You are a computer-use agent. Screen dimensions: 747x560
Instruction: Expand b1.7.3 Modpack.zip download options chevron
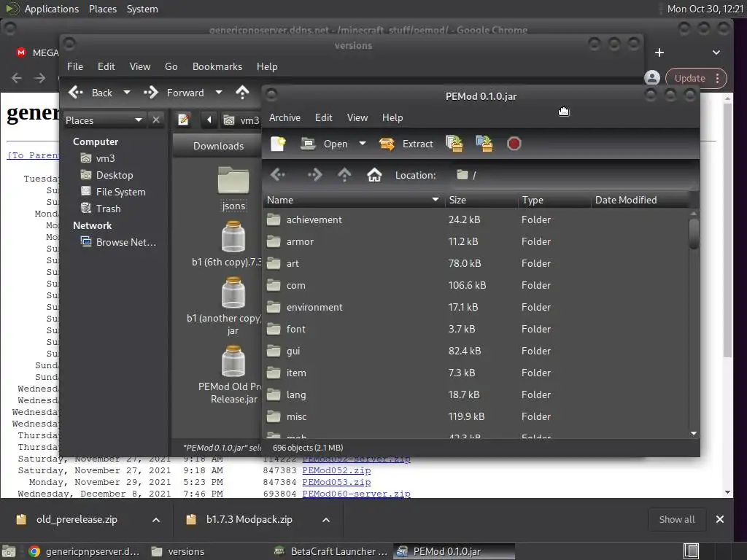[x=326, y=519]
